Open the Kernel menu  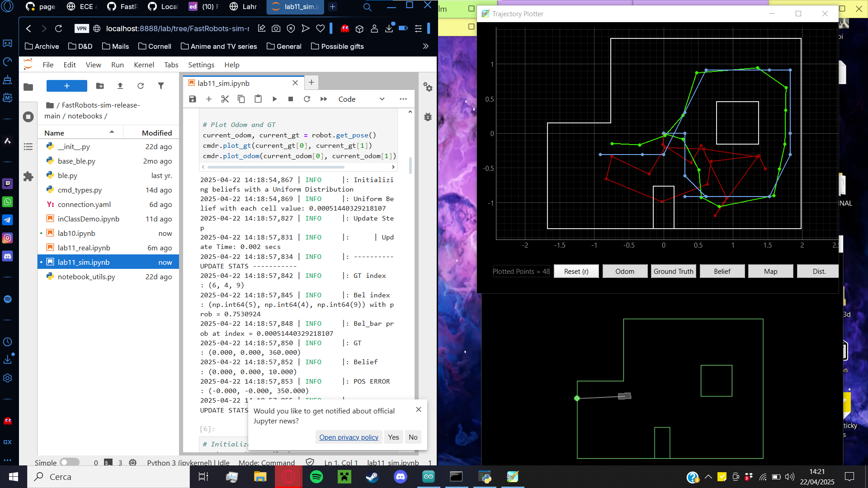point(144,65)
